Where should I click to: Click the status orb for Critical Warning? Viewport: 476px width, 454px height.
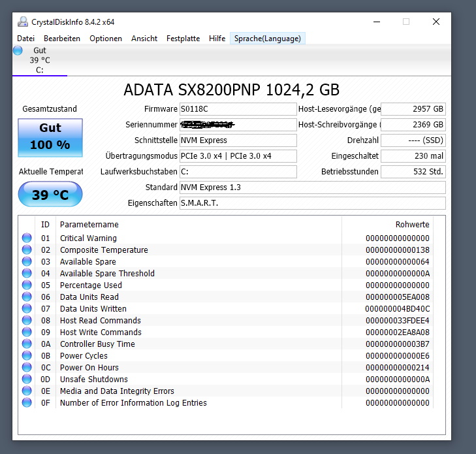click(x=27, y=238)
